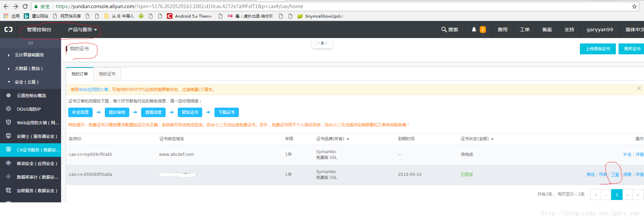Open the tinymceShowUpdate bookmark
Image resolution: width=644 pixels, height=220 pixels.
(320, 16)
